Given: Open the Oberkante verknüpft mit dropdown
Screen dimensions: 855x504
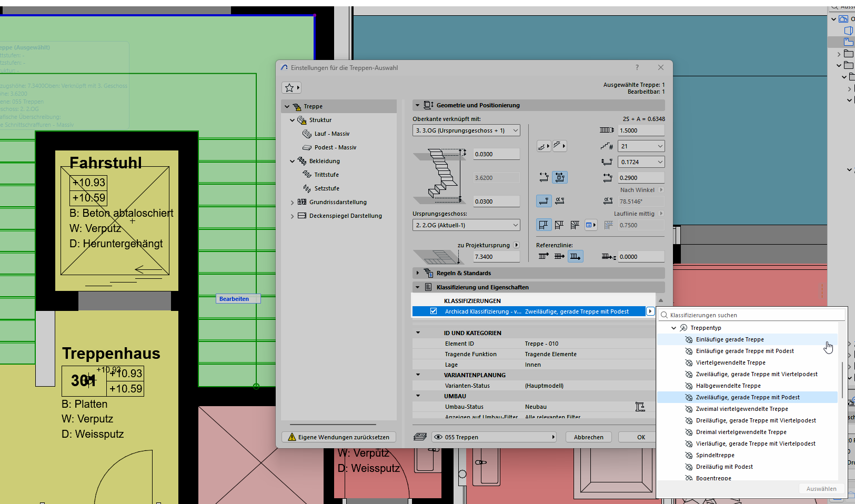Looking at the screenshot, I should (x=466, y=130).
